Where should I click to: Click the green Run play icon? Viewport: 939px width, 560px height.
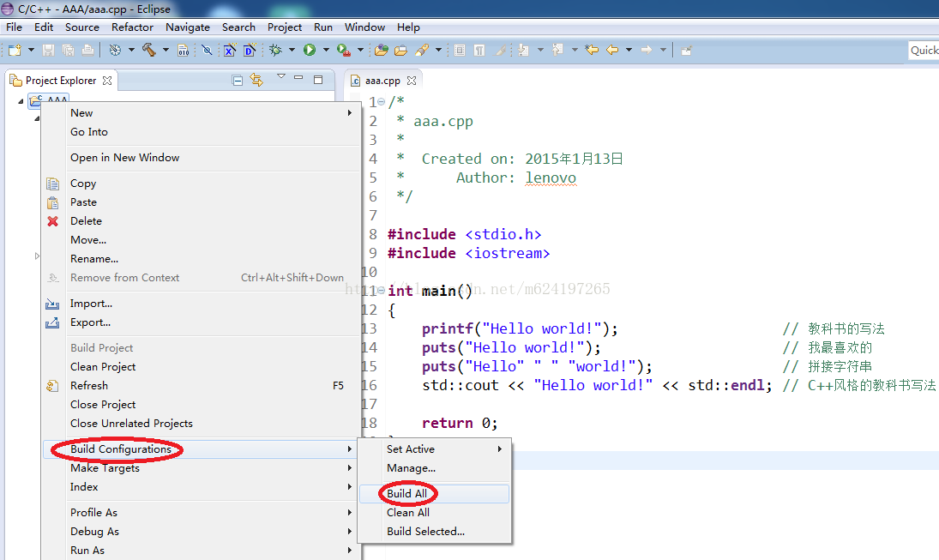click(309, 51)
